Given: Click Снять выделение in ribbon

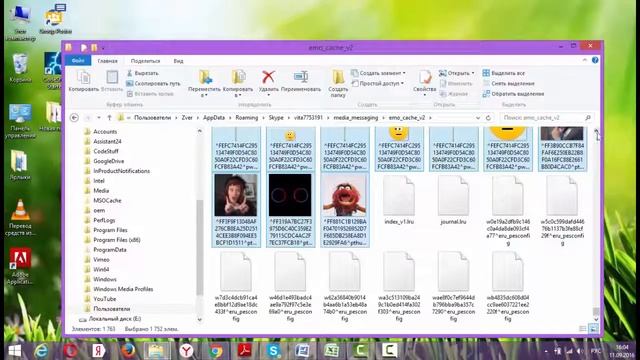Looking at the screenshot, I should point(509,83).
